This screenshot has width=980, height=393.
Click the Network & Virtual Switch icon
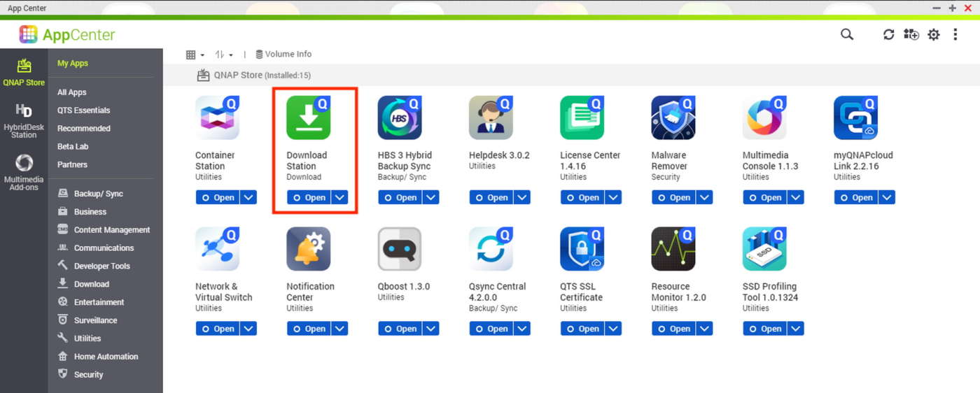[218, 249]
